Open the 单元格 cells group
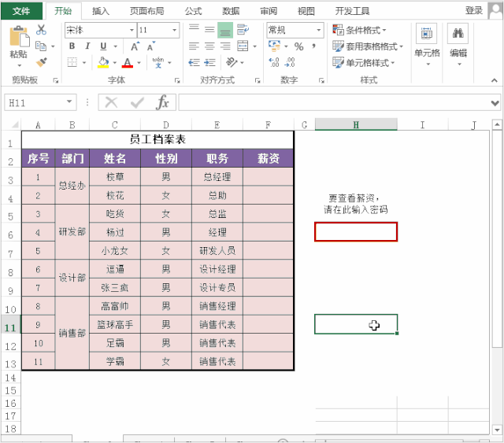Image resolution: width=504 pixels, height=443 pixels. tap(427, 45)
